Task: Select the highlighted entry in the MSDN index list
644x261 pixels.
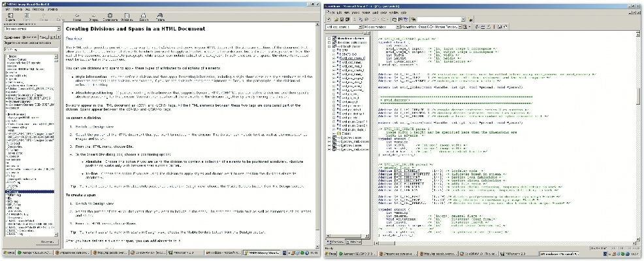Action: point(29,191)
